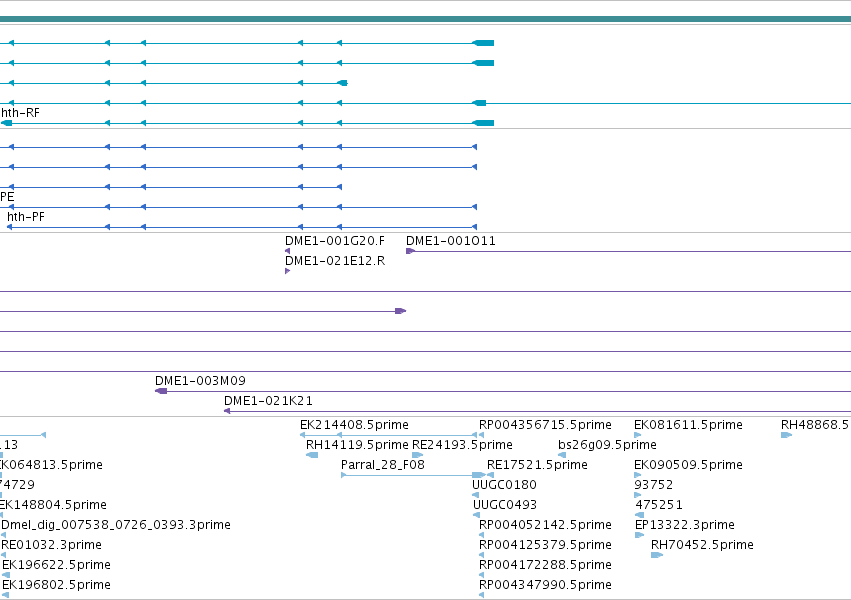Click the RE24193.5prime EST label
This screenshot has width=851, height=600.
(462, 445)
